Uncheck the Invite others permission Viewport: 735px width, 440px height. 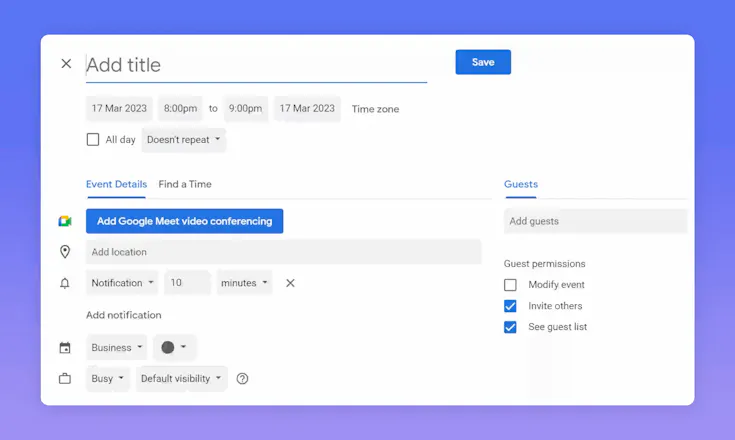(x=510, y=306)
